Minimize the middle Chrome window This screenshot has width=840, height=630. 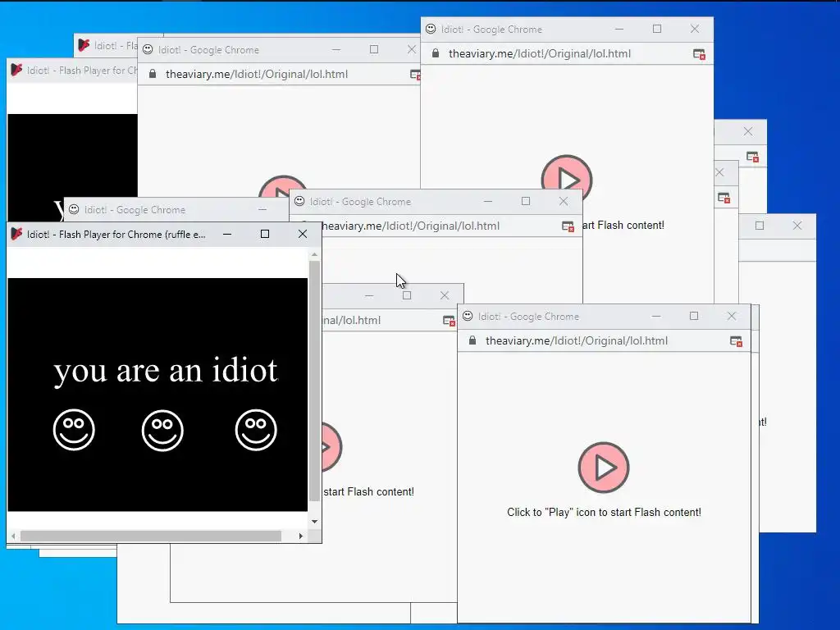click(488, 202)
